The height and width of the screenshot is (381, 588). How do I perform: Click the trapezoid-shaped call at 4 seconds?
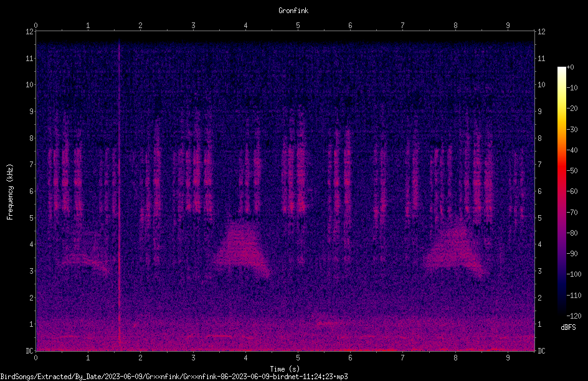pyautogui.click(x=242, y=248)
